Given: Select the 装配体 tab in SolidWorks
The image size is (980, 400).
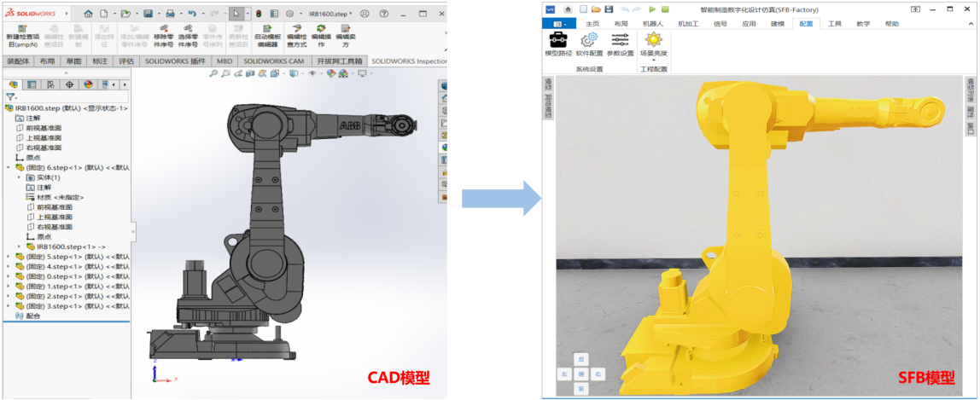Looking at the screenshot, I should pos(19,61).
